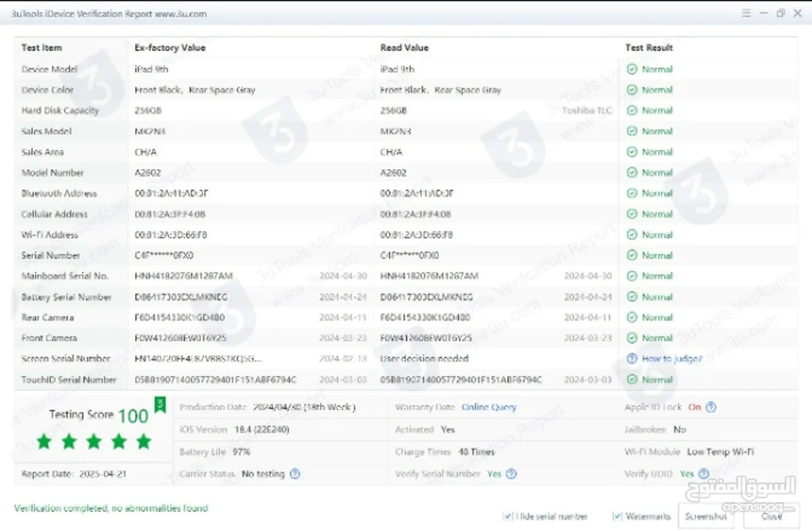Select the ex-factory mainboard serial 'HNH4182076M1287AM'

coord(183,277)
